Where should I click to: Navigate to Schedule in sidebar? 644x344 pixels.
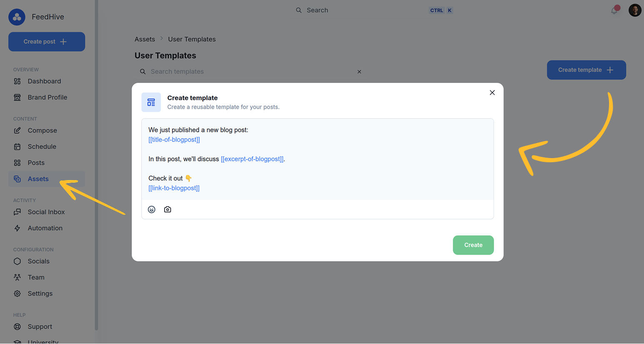[x=42, y=147]
